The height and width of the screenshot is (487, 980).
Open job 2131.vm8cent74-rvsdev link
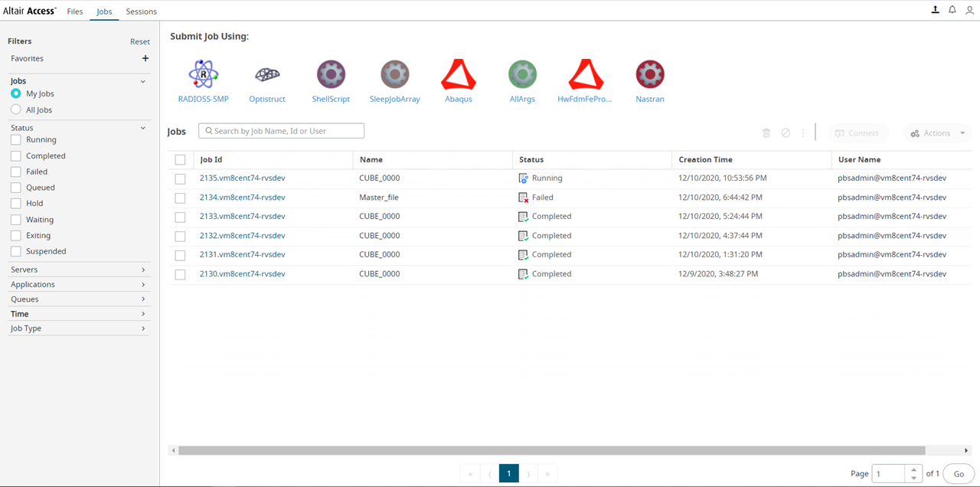(x=243, y=255)
